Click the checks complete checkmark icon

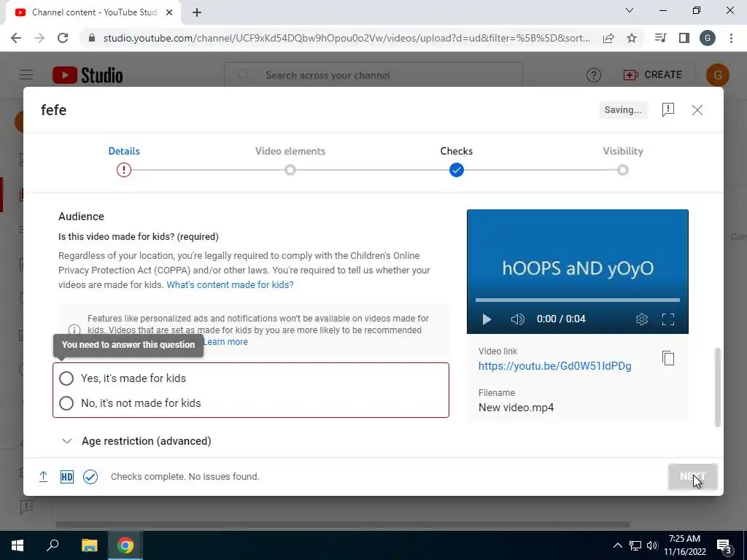pos(90,477)
